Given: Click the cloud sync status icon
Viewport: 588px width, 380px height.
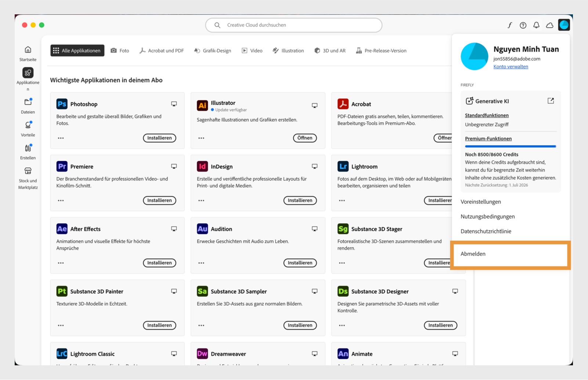Looking at the screenshot, I should 550,25.
